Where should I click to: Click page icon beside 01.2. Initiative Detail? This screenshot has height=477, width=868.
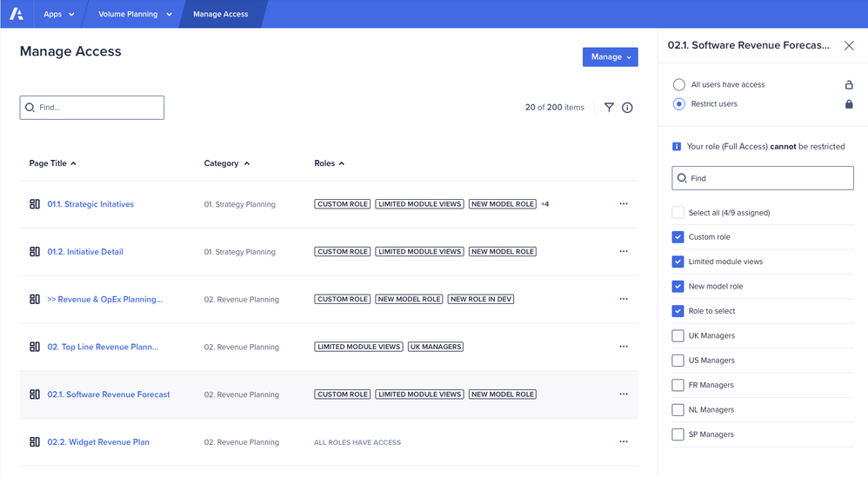35,252
